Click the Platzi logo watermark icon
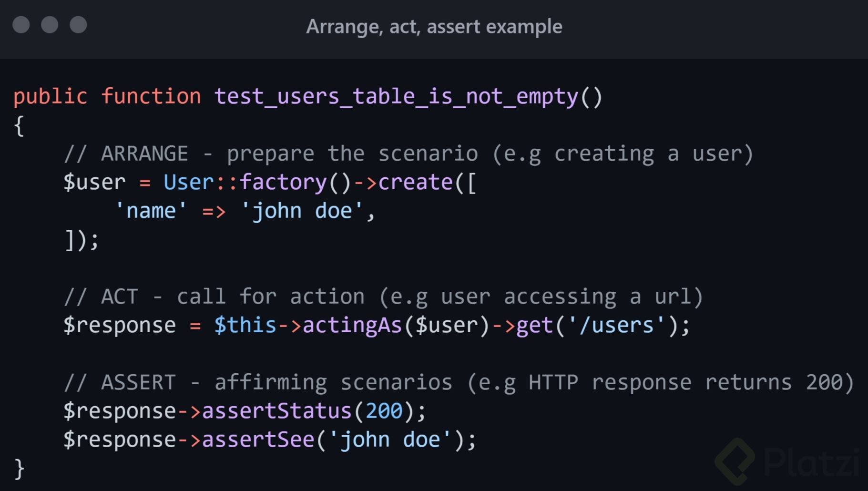Image resolution: width=868 pixels, height=491 pixels. pyautogui.click(x=735, y=461)
